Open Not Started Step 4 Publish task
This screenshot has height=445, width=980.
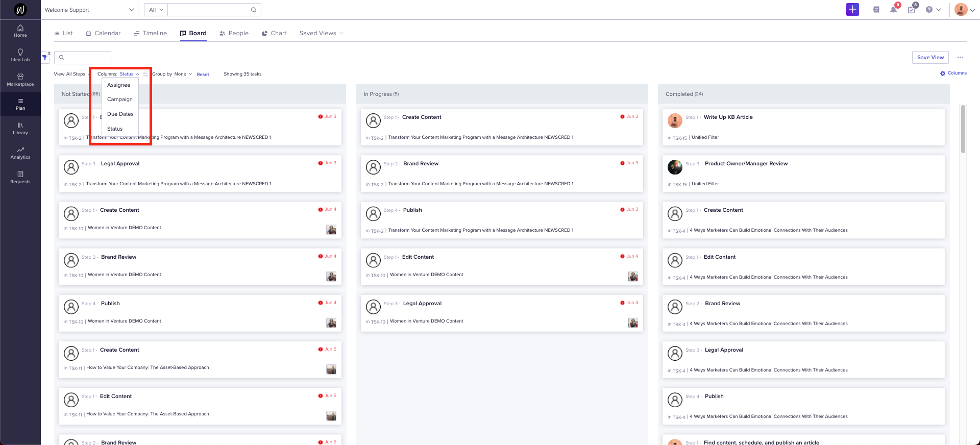click(110, 304)
